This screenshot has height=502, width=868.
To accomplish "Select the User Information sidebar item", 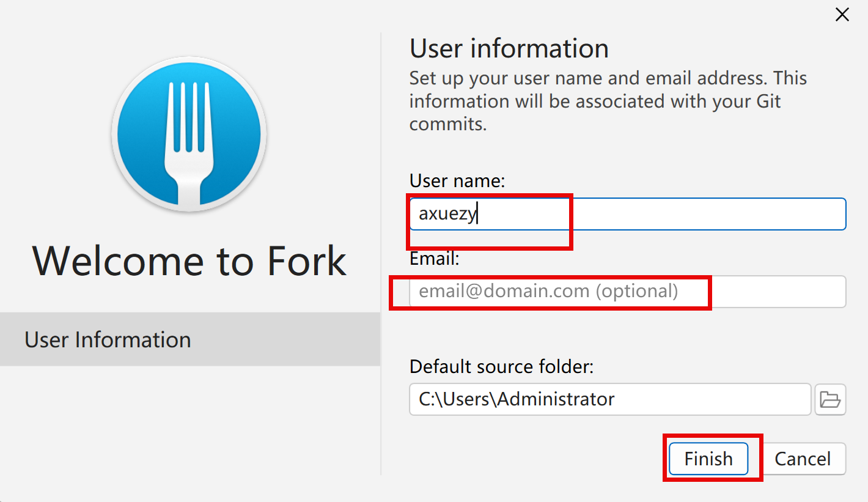I will (x=189, y=339).
